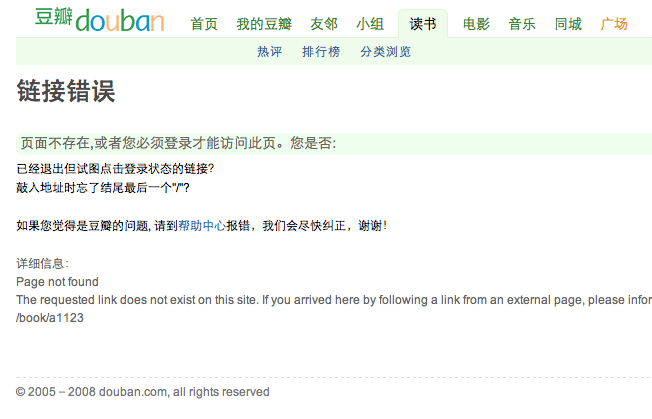This screenshot has width=652, height=419.
Task: Switch to the 电影 section
Action: (476, 24)
